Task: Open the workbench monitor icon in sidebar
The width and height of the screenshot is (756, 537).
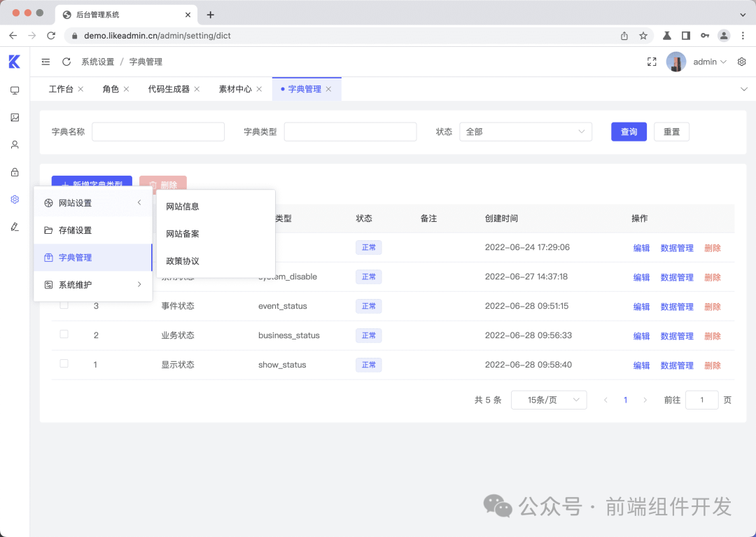Action: 14,90
